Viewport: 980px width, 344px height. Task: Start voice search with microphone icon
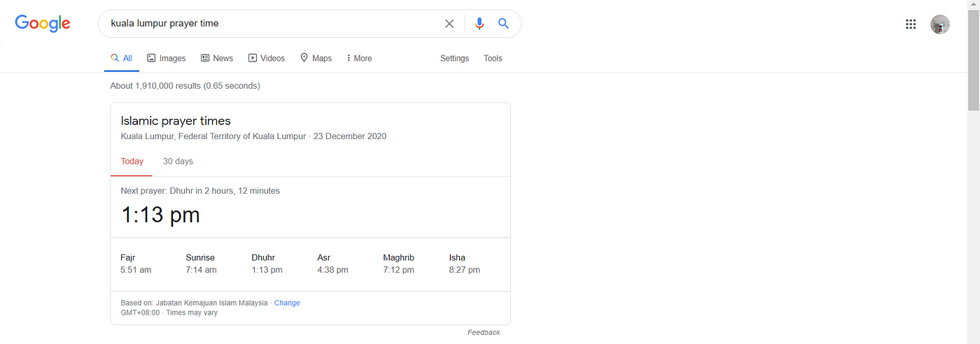(479, 24)
